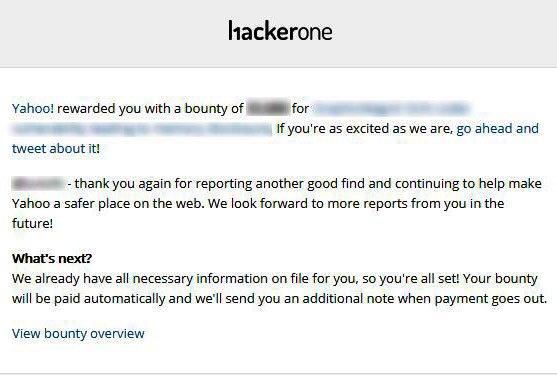The height and width of the screenshot is (375, 557).
Task: Click the gray header banner beside the logo
Action: click(x=107, y=33)
